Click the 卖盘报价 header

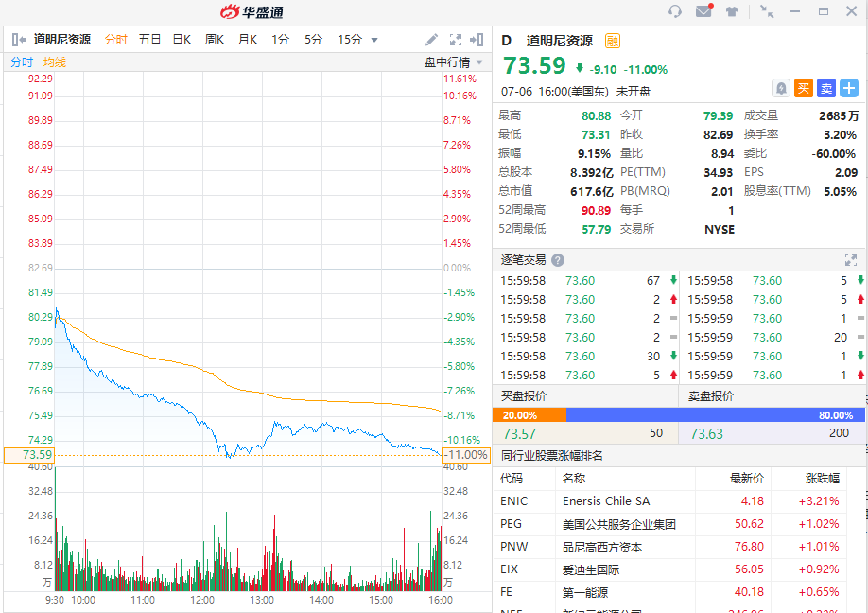coord(711,396)
